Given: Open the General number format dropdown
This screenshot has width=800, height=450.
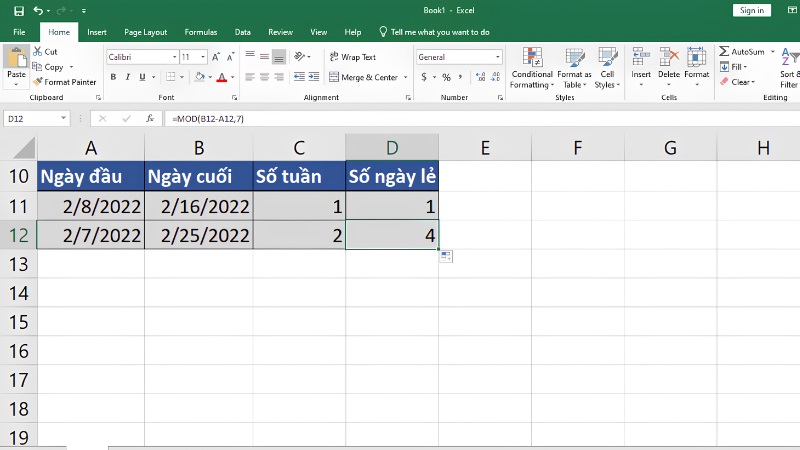Looking at the screenshot, I should [x=497, y=57].
